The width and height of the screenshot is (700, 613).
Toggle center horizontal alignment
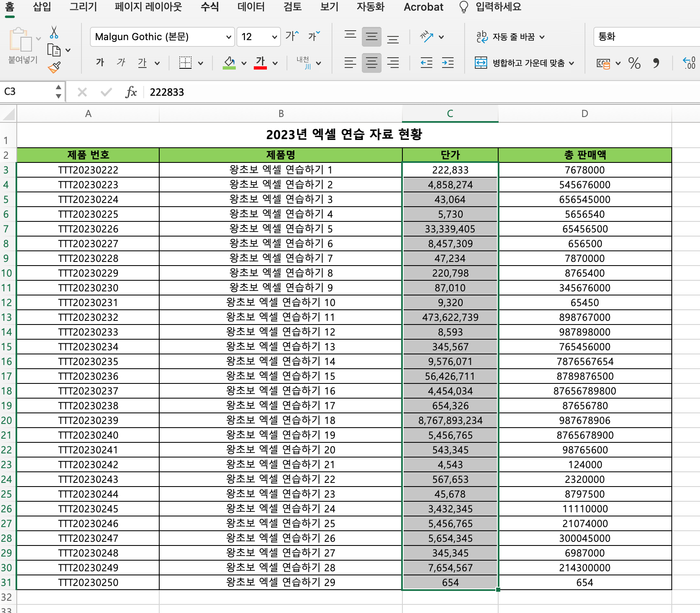point(372,63)
